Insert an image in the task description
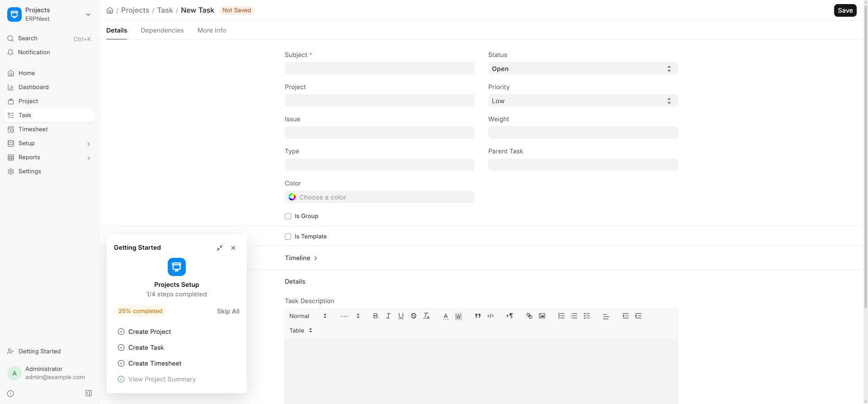The image size is (868, 404). coord(542,316)
